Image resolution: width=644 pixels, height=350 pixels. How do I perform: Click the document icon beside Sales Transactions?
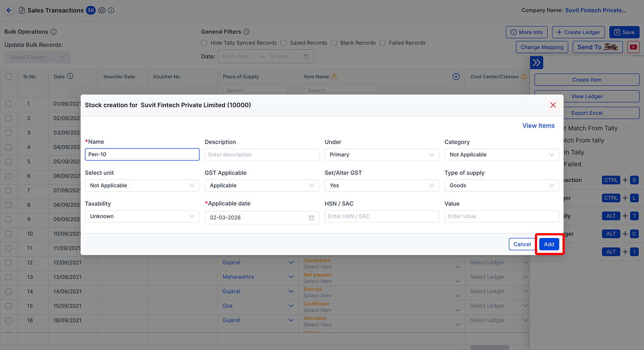tap(21, 10)
